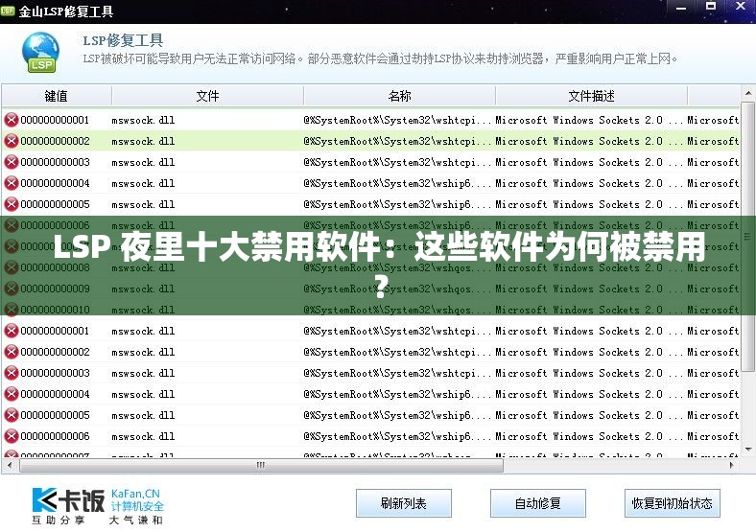This screenshot has height=532, width=756.
Task: Click the 恢复到初始状态 button
Action: click(673, 503)
